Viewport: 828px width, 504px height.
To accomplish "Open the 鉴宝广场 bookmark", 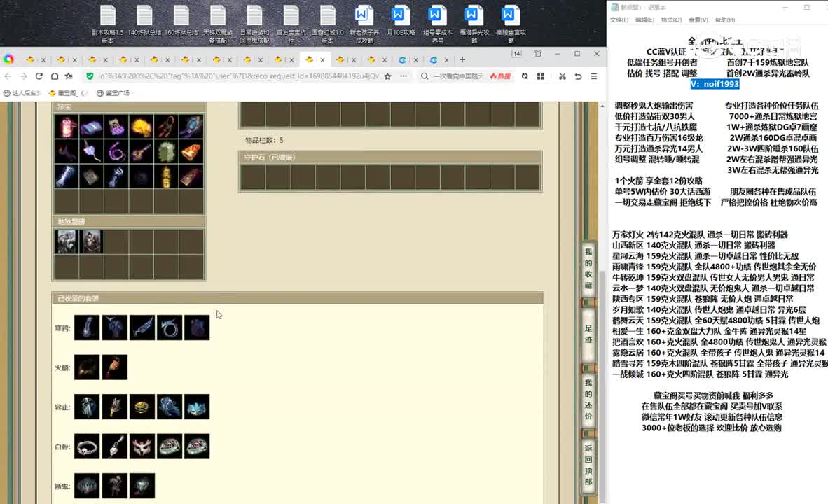I will point(113,93).
